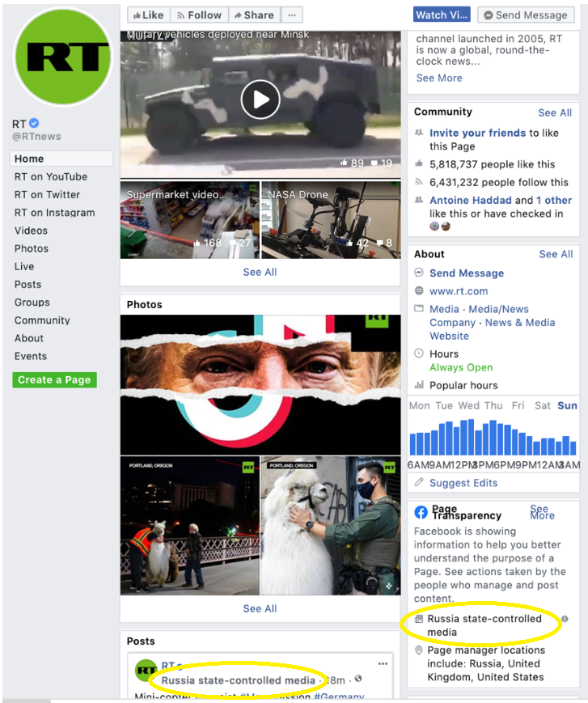Click Russia state-controlled media label on the post
The height and width of the screenshot is (703, 588).
pos(238,680)
